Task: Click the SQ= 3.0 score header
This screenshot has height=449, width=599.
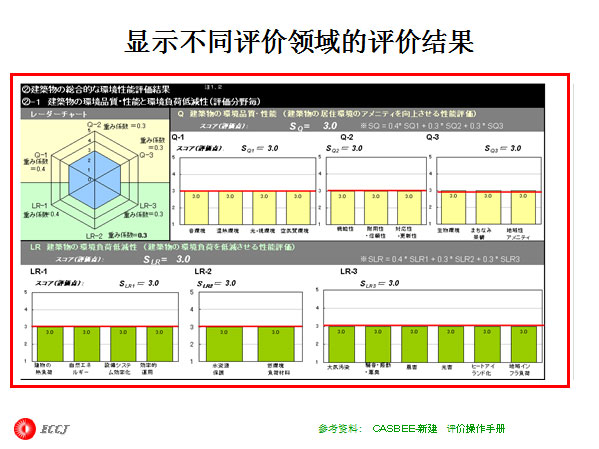Action: click(x=313, y=126)
